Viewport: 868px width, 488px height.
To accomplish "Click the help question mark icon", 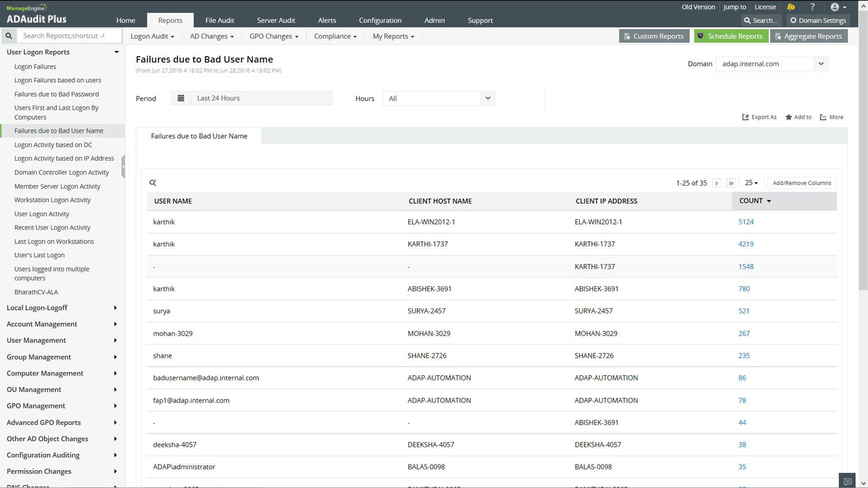I will pos(812,7).
